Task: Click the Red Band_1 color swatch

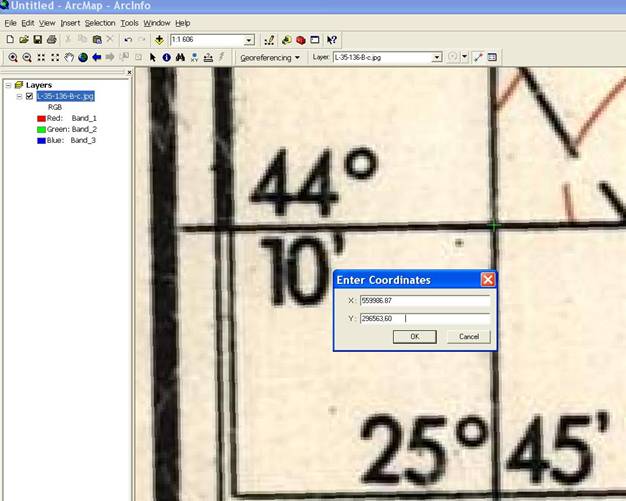Action: coord(40,118)
